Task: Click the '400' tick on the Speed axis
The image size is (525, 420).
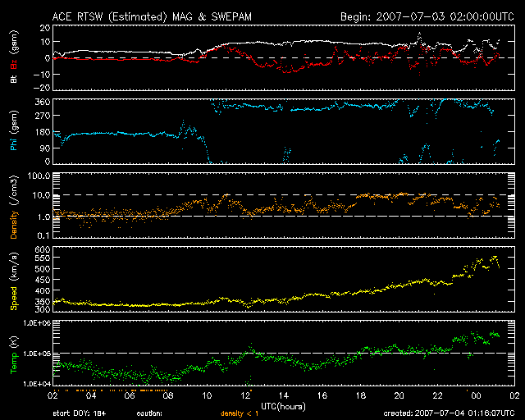Action: [43, 290]
